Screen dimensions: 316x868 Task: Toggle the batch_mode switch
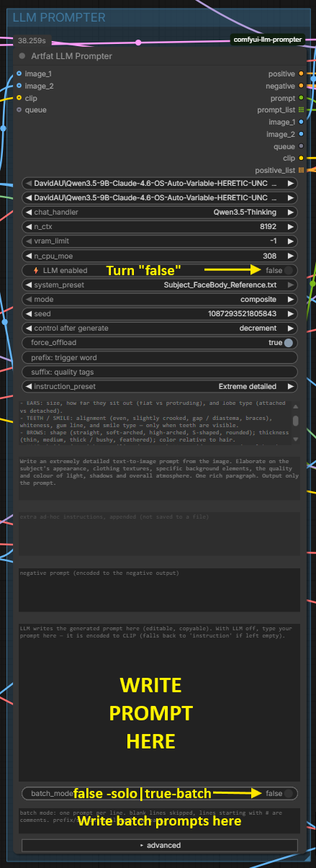(x=289, y=793)
